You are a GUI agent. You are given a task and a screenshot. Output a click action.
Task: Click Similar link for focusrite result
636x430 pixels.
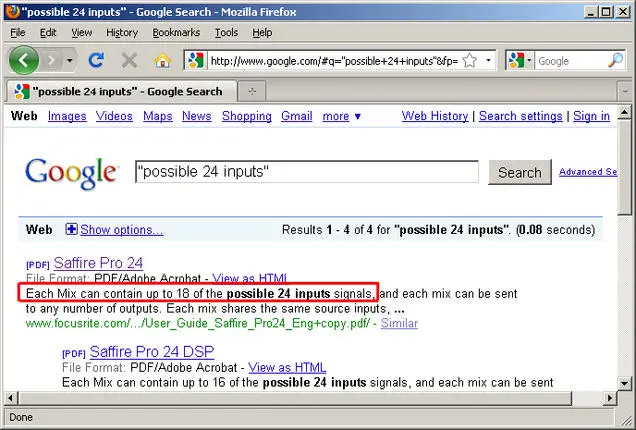pos(399,323)
